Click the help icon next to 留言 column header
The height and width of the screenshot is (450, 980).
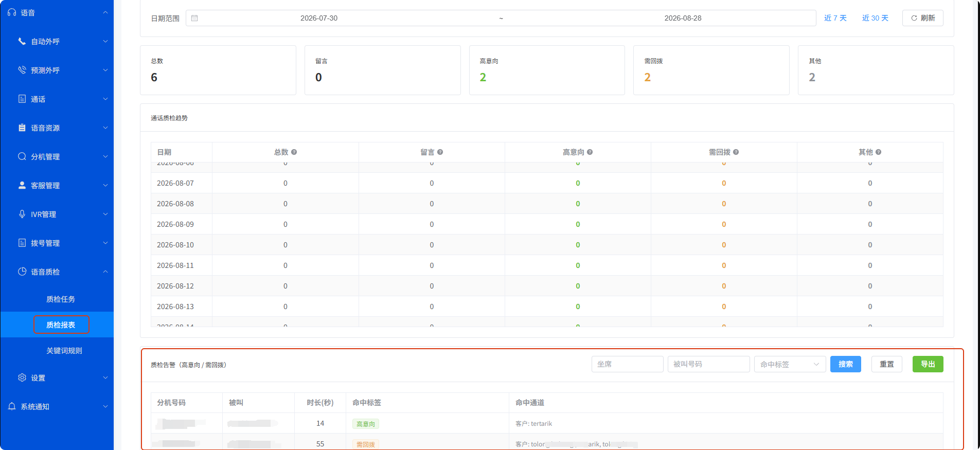coord(440,152)
